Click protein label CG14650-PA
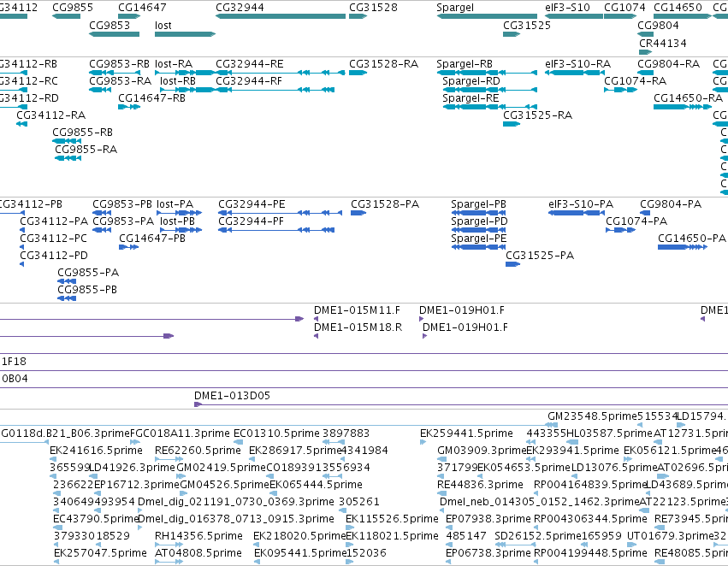728x566 pixels. coord(692,239)
